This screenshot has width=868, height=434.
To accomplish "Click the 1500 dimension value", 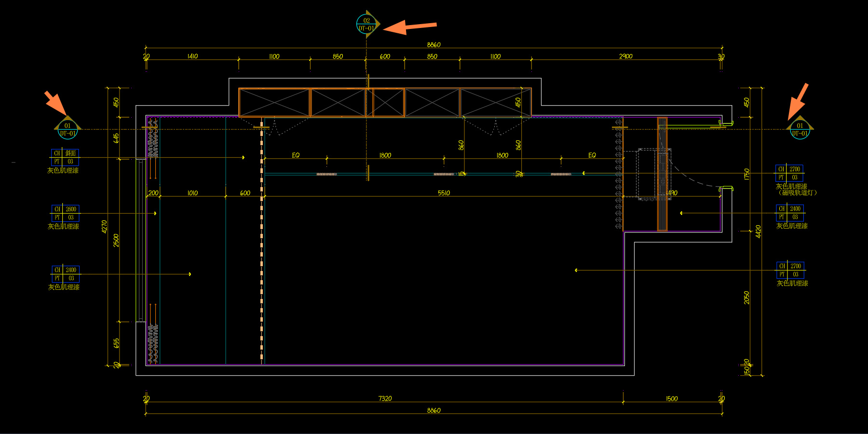I will point(671,399).
